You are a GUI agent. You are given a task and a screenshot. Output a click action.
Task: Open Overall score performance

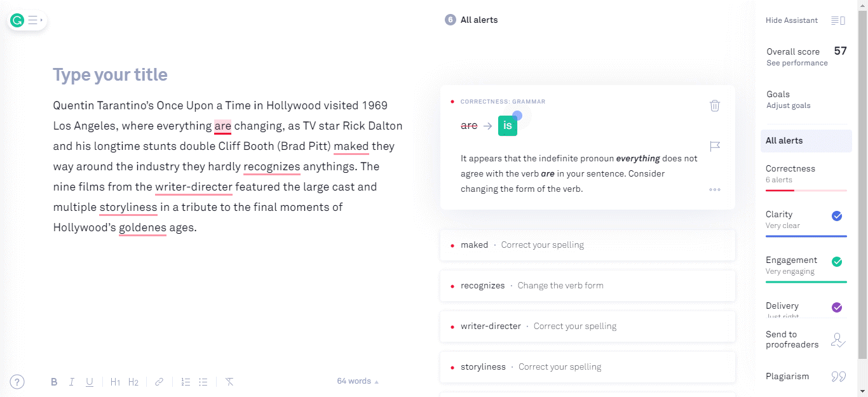coord(806,57)
